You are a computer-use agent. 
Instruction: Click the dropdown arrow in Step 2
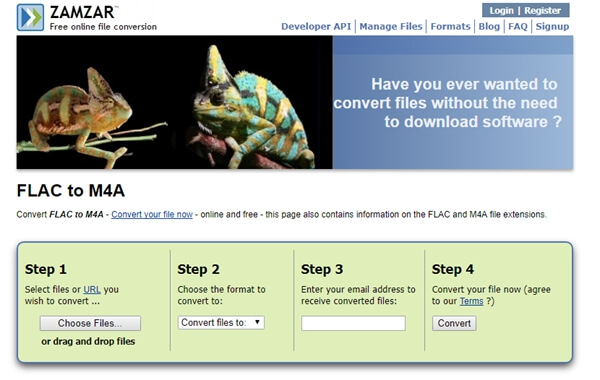[x=257, y=322]
